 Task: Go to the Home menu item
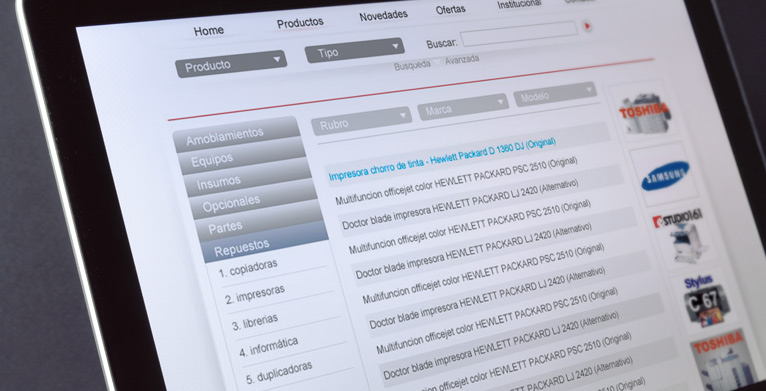[209, 31]
